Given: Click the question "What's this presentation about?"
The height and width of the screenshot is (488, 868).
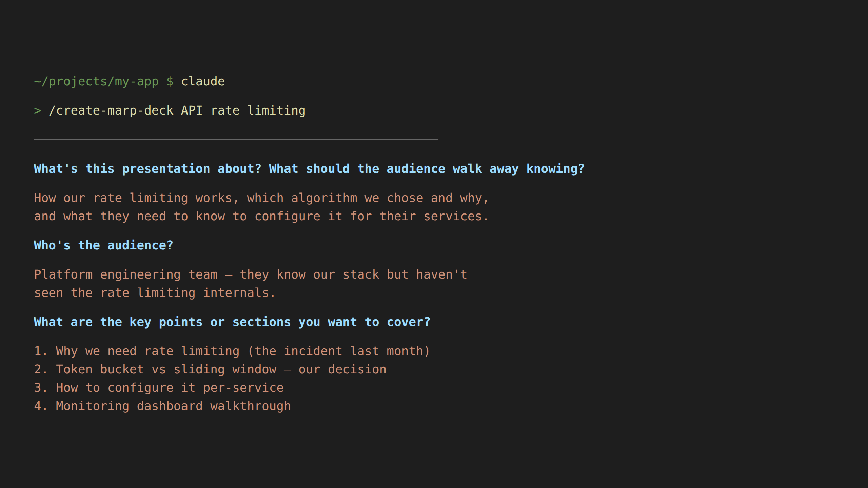Looking at the screenshot, I should pyautogui.click(x=147, y=169).
